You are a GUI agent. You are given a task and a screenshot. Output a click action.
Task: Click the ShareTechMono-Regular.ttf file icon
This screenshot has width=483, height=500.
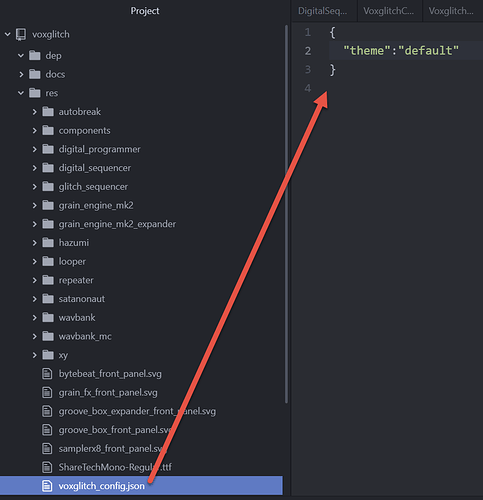[x=47, y=467]
